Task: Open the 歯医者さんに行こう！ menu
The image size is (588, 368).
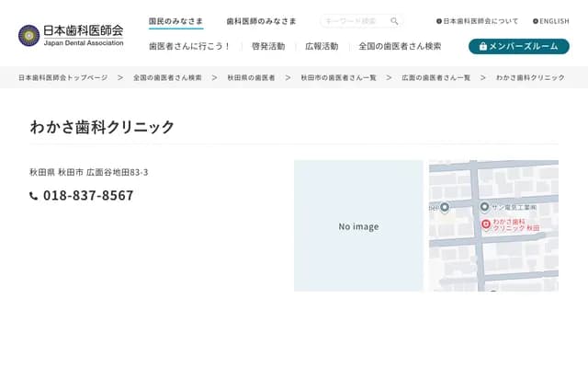Action: point(189,46)
